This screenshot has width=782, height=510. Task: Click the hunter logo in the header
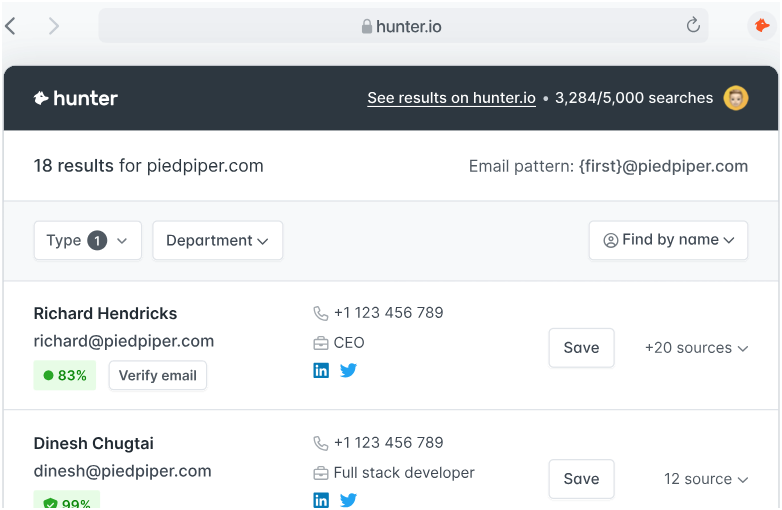pyautogui.click(x=76, y=98)
